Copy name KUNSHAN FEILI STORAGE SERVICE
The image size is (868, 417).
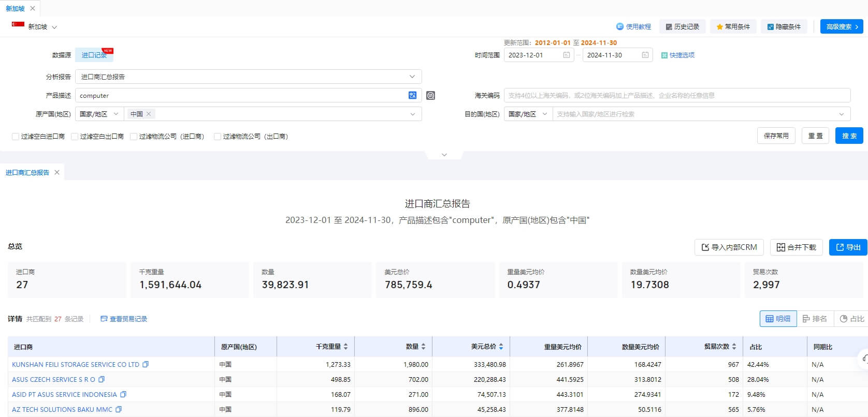pyautogui.click(x=146, y=364)
